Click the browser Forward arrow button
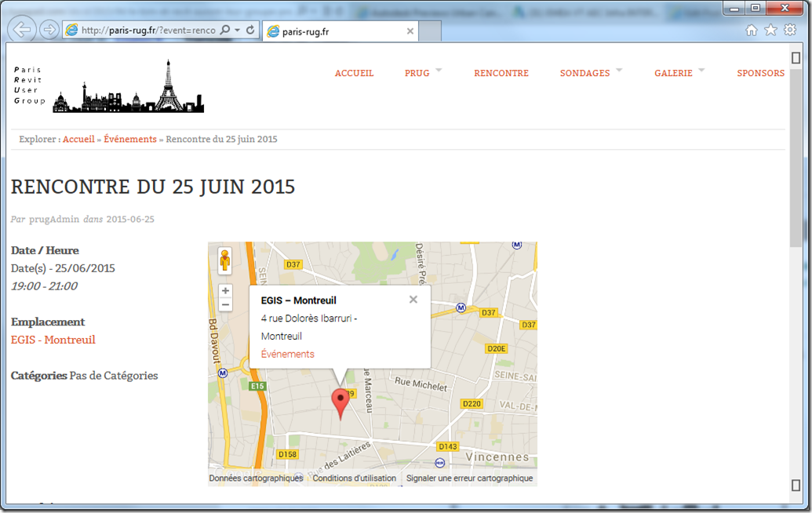This screenshot has height=513, width=812. click(49, 30)
